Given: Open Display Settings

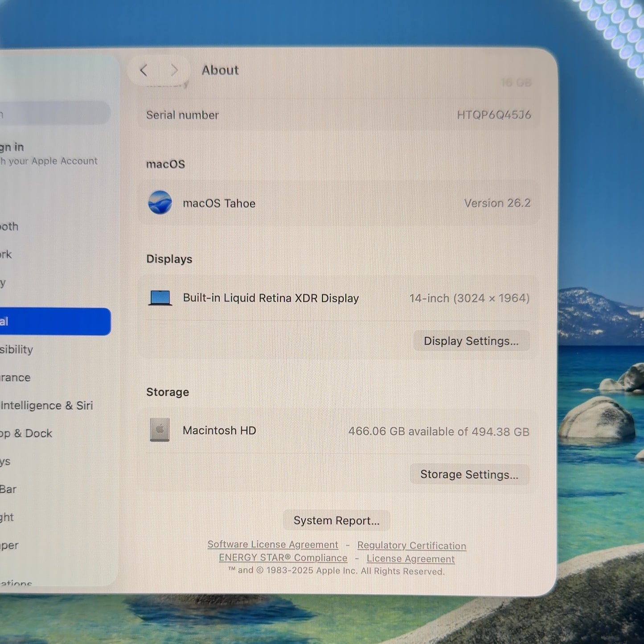Looking at the screenshot, I should 471,341.
